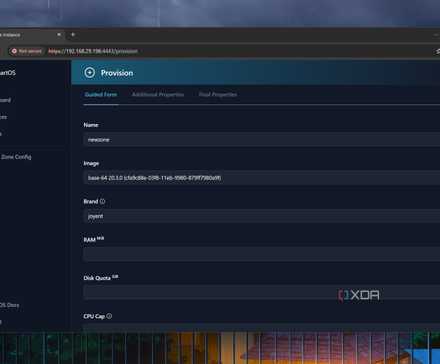The width and height of the screenshot is (440, 364).
Task: Open the OS Docs sidebar link
Action: 9,305
